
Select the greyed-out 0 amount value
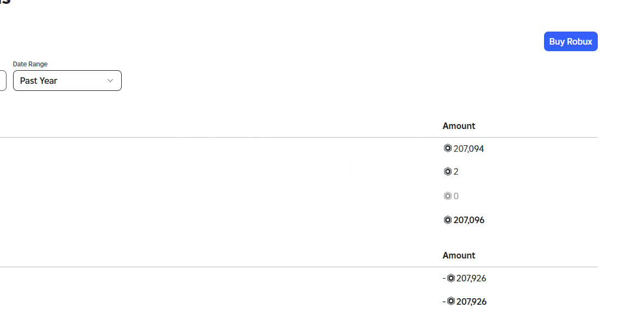[456, 196]
